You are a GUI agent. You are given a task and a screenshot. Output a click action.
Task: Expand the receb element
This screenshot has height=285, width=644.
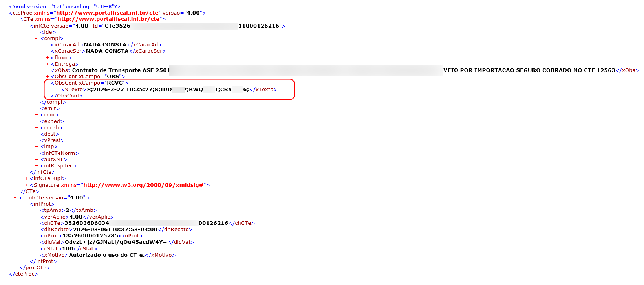point(37,128)
